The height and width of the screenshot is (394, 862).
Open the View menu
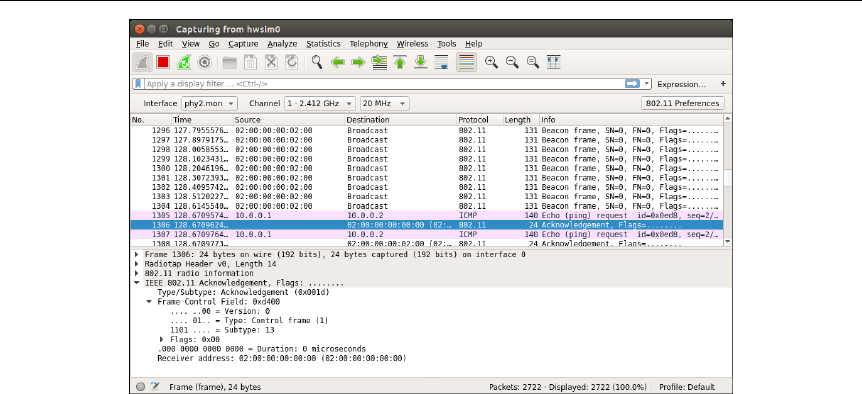191,44
